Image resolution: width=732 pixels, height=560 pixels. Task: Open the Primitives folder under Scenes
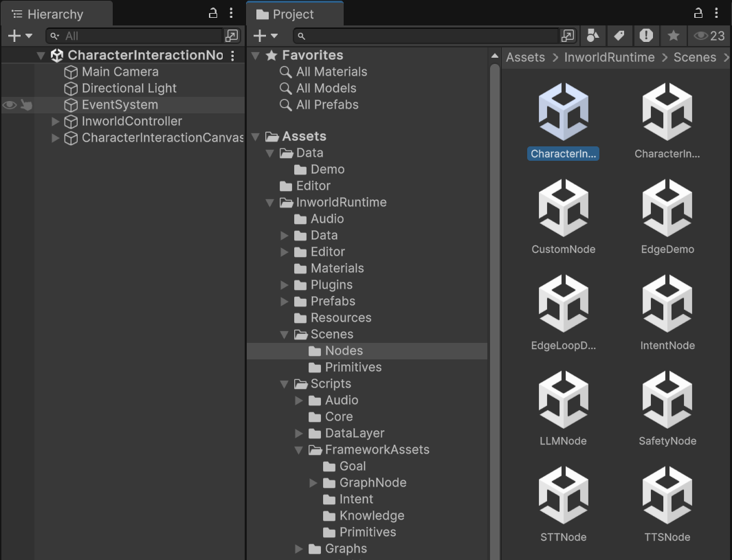point(353,368)
